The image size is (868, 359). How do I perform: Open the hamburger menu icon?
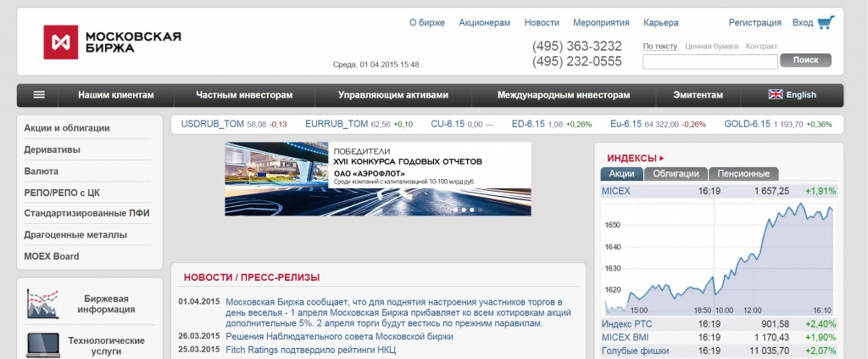point(39,95)
